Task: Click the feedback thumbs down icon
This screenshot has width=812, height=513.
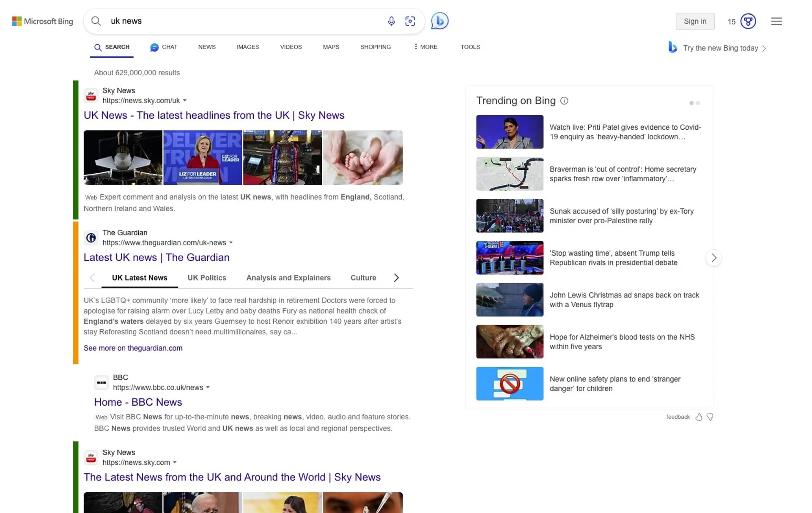Action: click(710, 417)
